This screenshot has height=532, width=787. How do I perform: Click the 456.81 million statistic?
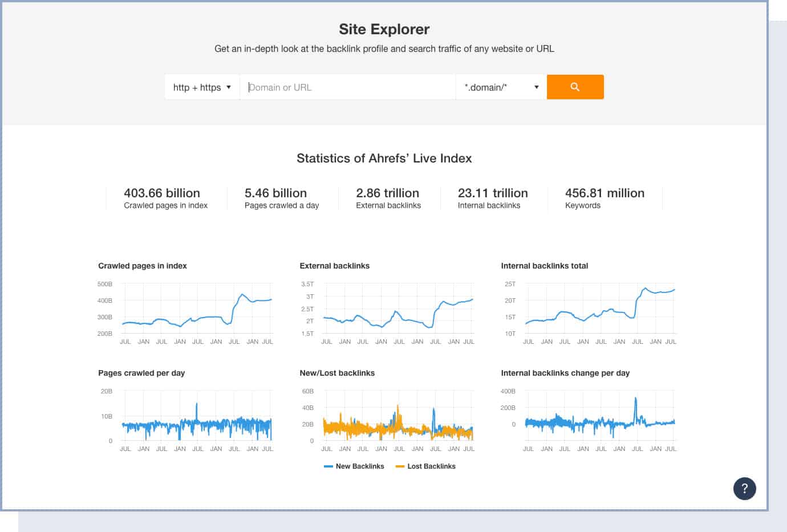[x=605, y=193]
